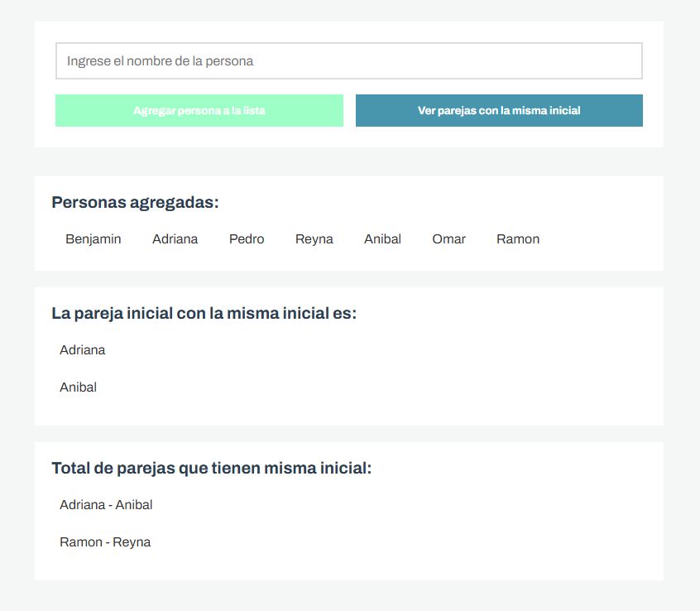Click inside the name input field

[348, 60]
